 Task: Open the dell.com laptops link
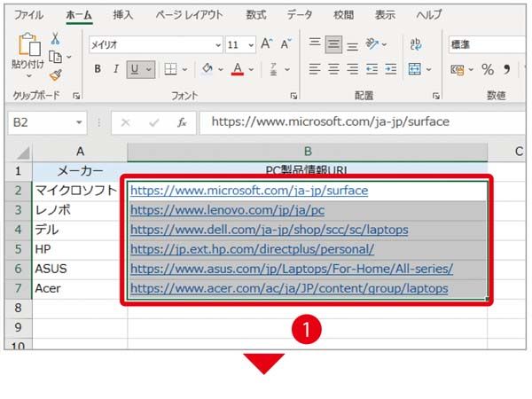[269, 230]
